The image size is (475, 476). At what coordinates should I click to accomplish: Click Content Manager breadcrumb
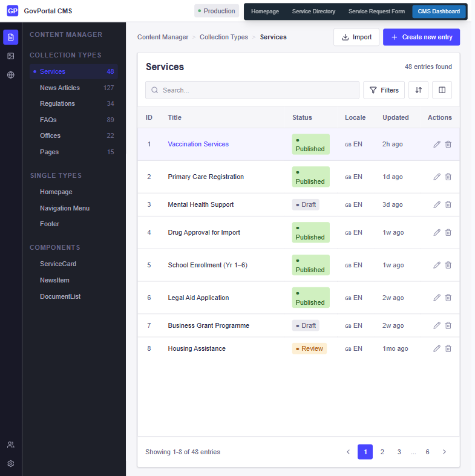[x=163, y=37]
